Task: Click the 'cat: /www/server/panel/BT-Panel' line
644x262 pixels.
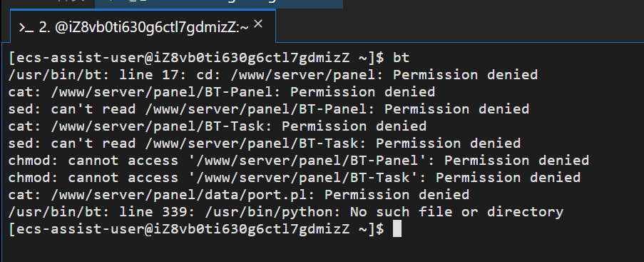Action: [x=221, y=91]
